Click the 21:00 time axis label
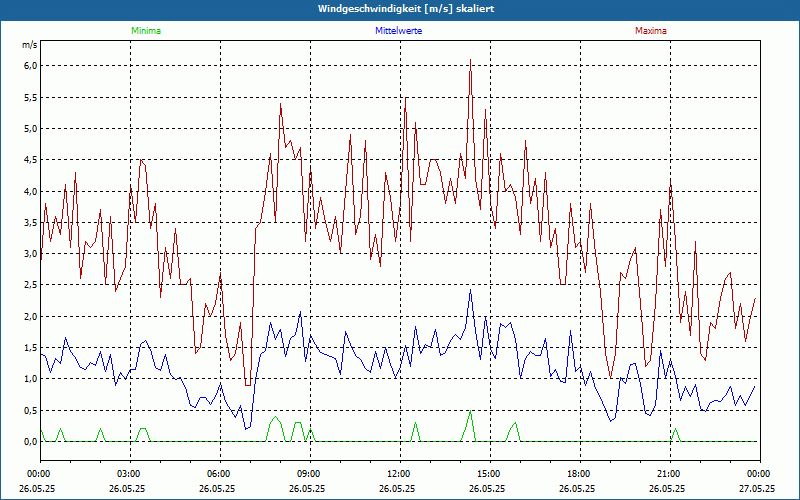Viewport: 800px width, 500px height. click(669, 474)
